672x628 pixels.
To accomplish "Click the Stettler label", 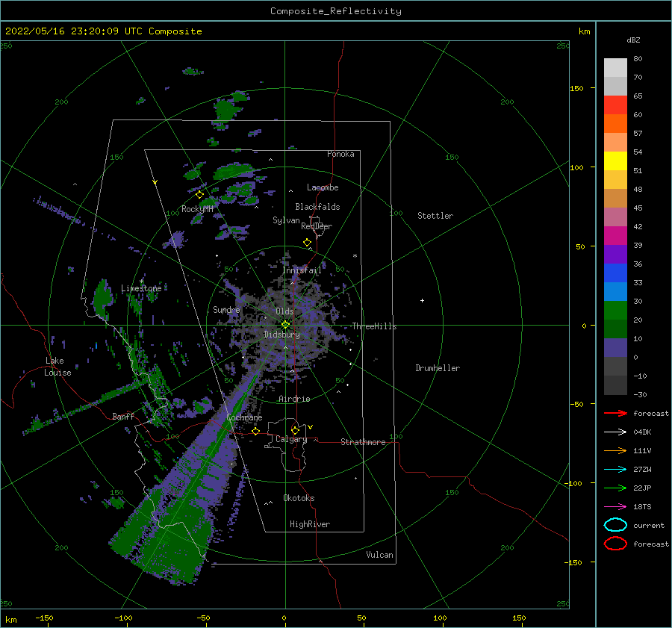I will [435, 216].
